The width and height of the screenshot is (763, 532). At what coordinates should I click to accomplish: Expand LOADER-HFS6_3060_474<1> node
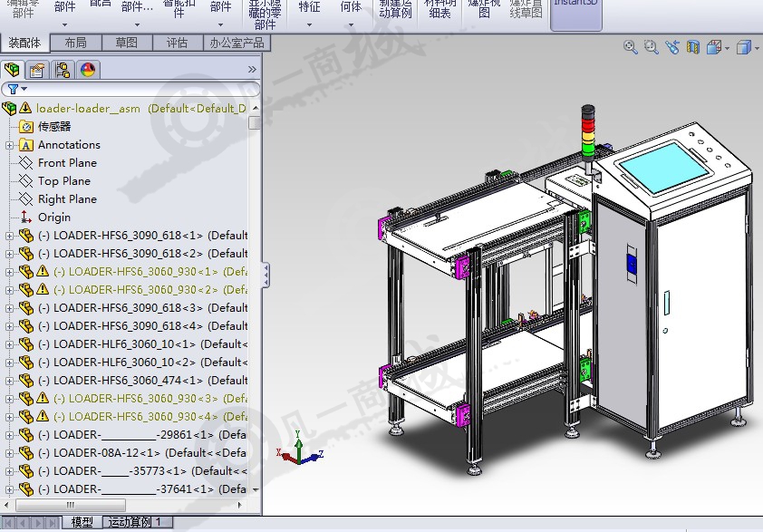pyautogui.click(x=9, y=381)
